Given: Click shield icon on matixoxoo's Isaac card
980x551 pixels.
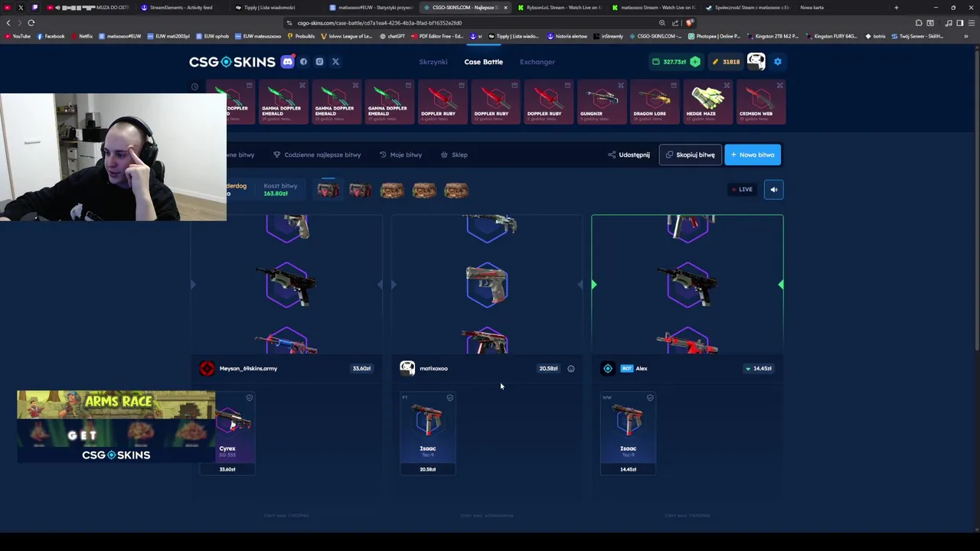Looking at the screenshot, I should click(x=449, y=398).
